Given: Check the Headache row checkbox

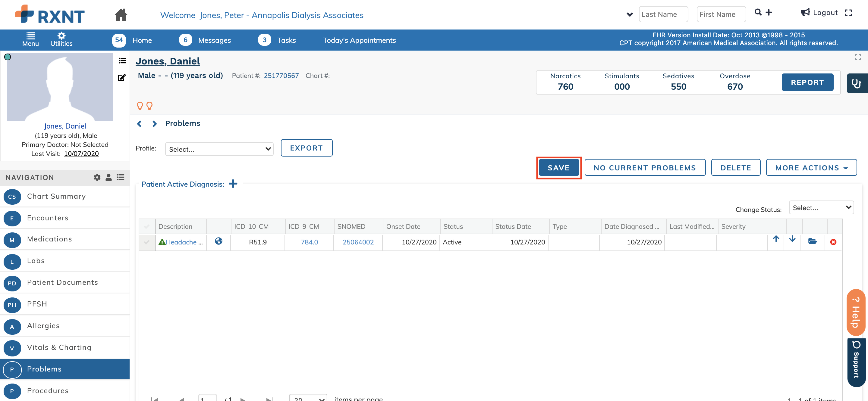Looking at the screenshot, I should 146,242.
